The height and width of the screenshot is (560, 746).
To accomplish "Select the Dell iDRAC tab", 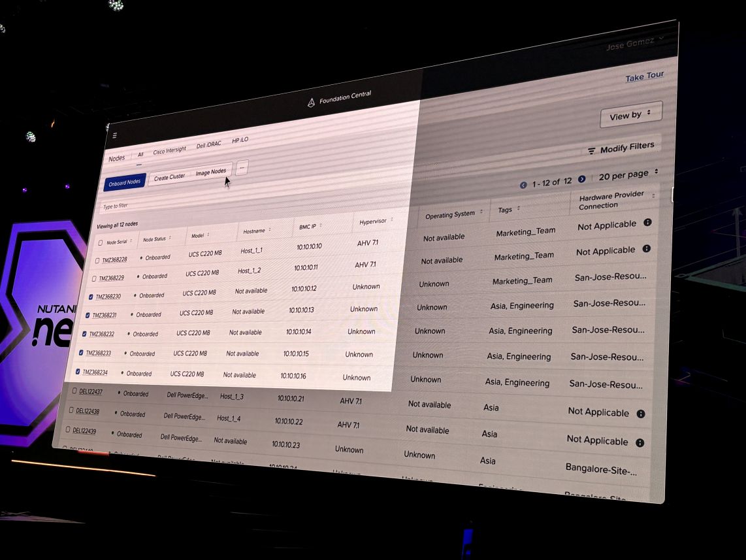I will click(208, 145).
